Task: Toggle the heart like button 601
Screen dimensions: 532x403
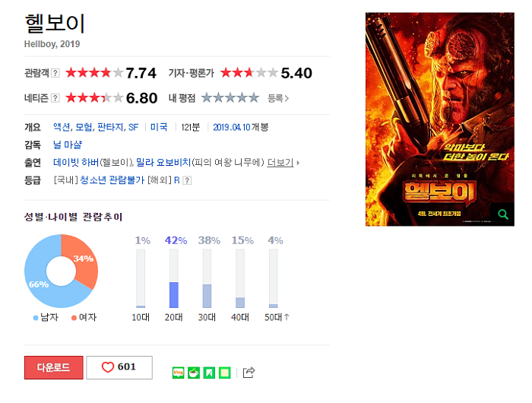Action: pos(119,367)
